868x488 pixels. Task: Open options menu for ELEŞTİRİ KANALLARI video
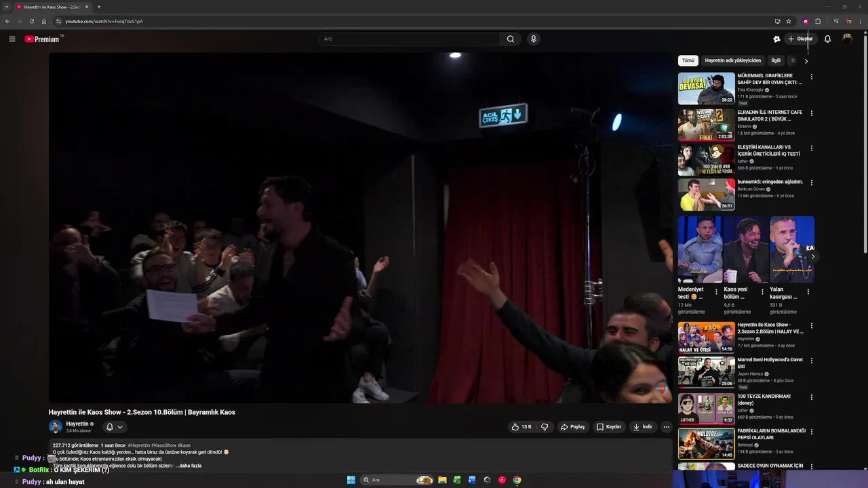click(811, 148)
